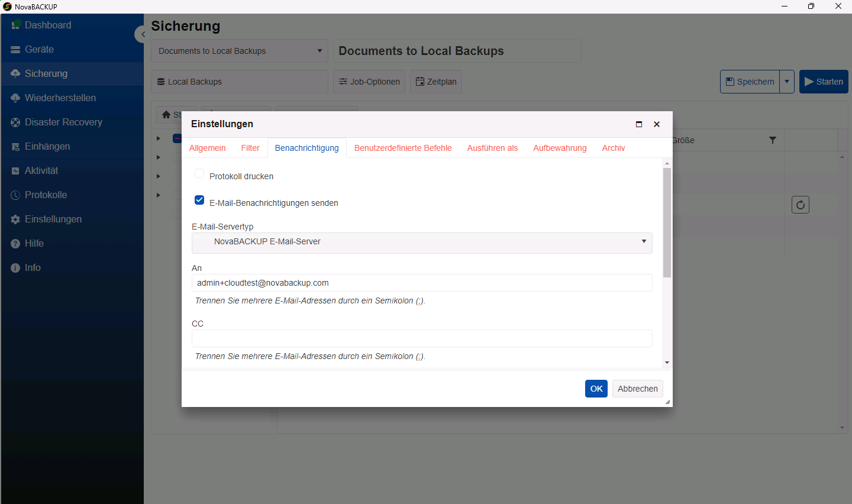The image size is (852, 504).
Task: Open Einhängen in the sidebar
Action: coord(72,147)
